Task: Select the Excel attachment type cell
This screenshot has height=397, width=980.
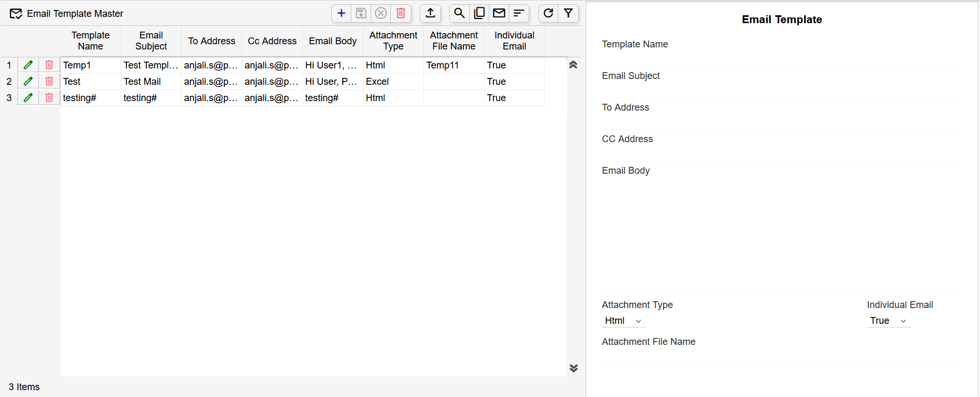Action: tap(393, 82)
